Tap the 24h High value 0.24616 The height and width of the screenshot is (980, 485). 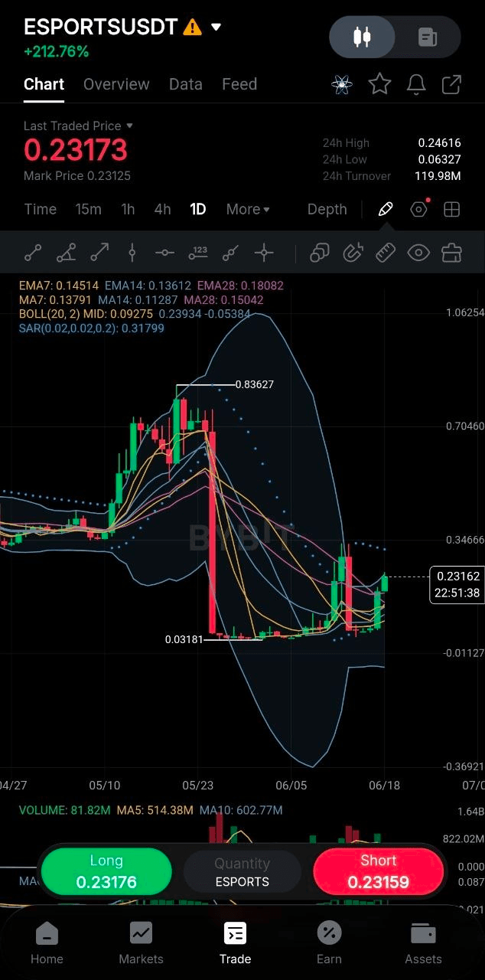pyautogui.click(x=439, y=143)
